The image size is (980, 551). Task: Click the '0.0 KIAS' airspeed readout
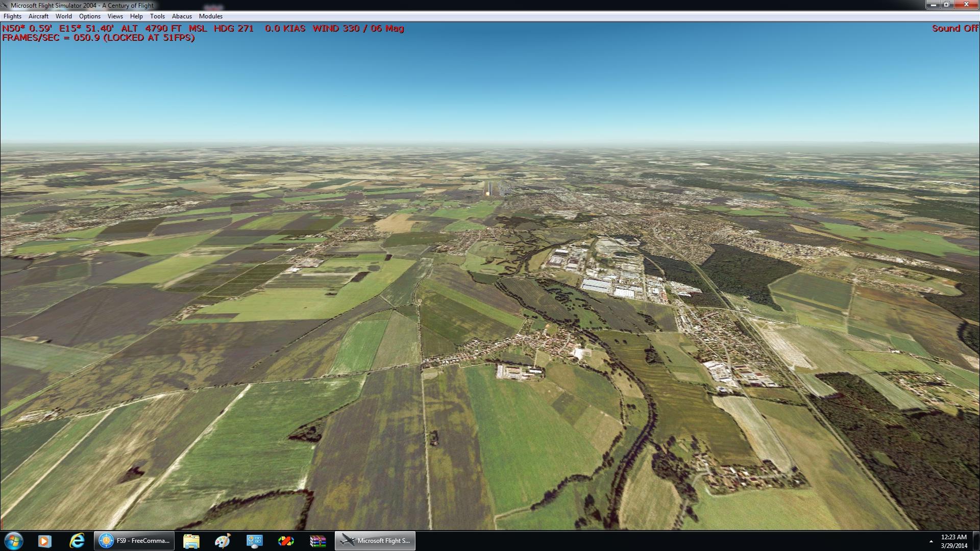coord(285,29)
